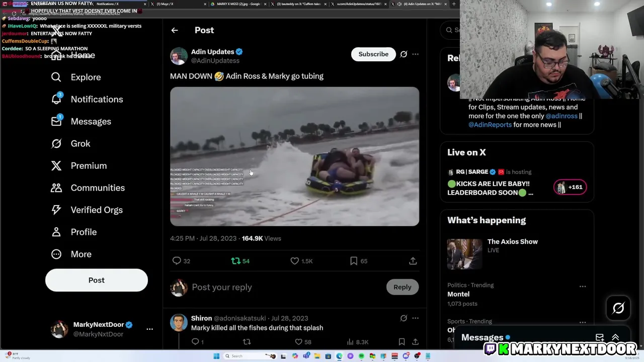Click the Verified Orgs lightning icon
This screenshot has height=362, width=644.
[56, 210]
